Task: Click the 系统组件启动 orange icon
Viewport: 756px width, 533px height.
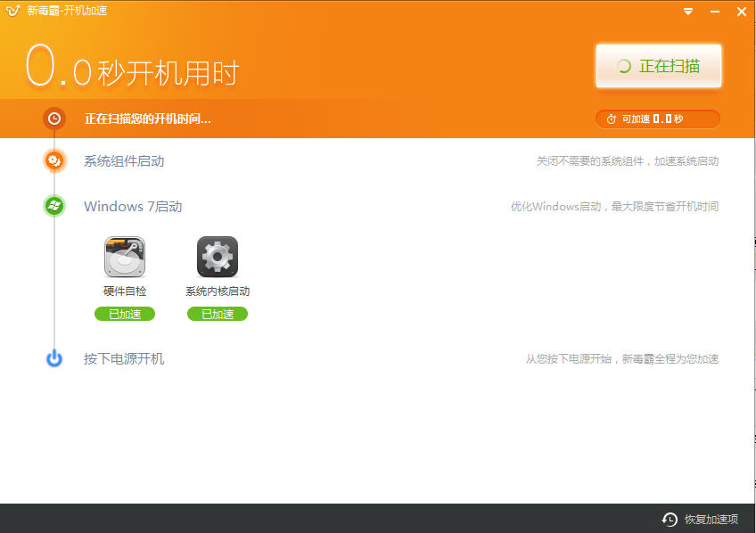Action: click(x=54, y=161)
